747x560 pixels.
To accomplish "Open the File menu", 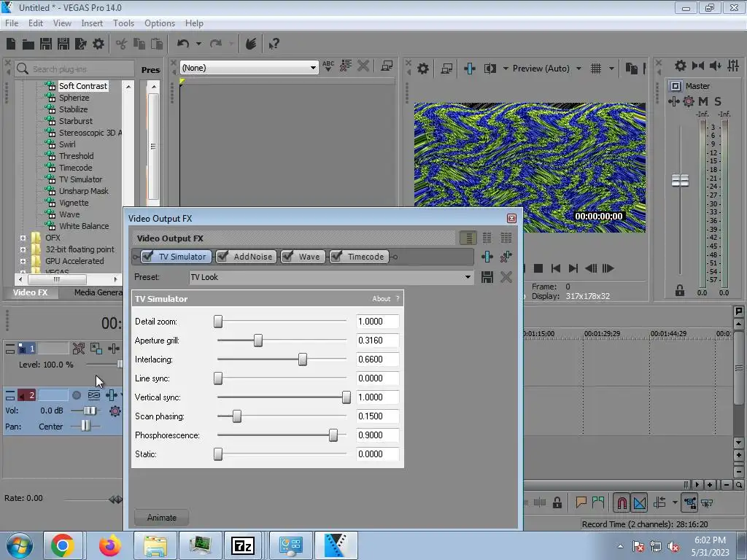I will click(x=12, y=23).
